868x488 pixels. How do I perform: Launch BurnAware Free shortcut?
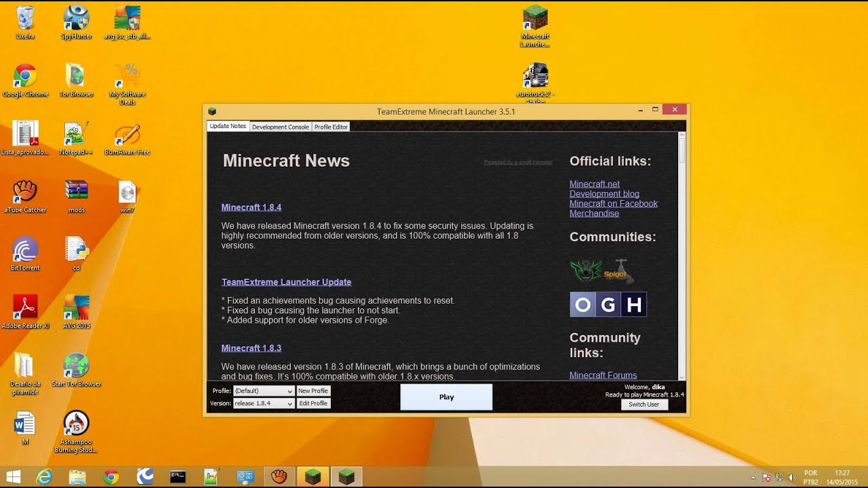tap(127, 138)
